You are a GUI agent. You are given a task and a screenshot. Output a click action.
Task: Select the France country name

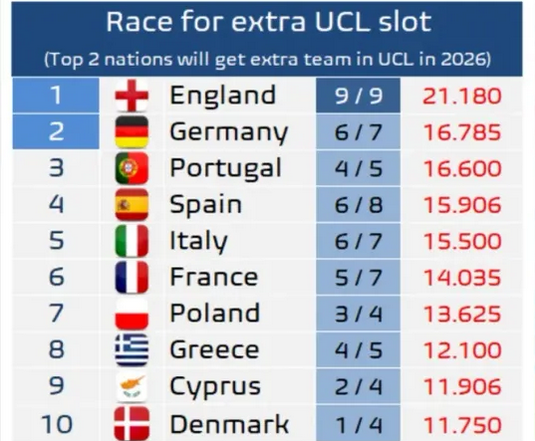point(214,277)
